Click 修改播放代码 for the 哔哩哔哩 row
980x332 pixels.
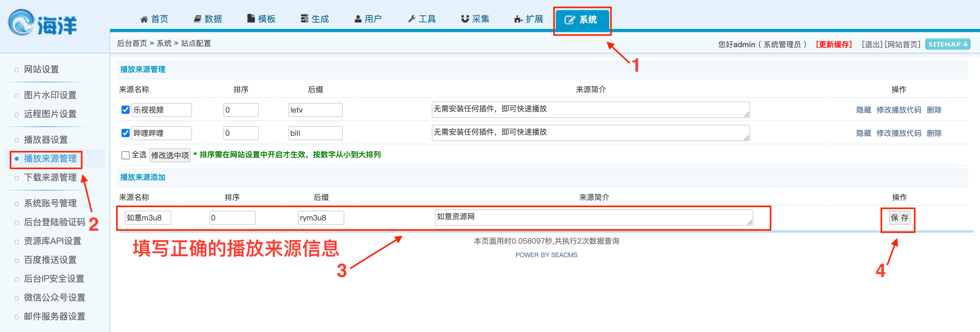898,133
